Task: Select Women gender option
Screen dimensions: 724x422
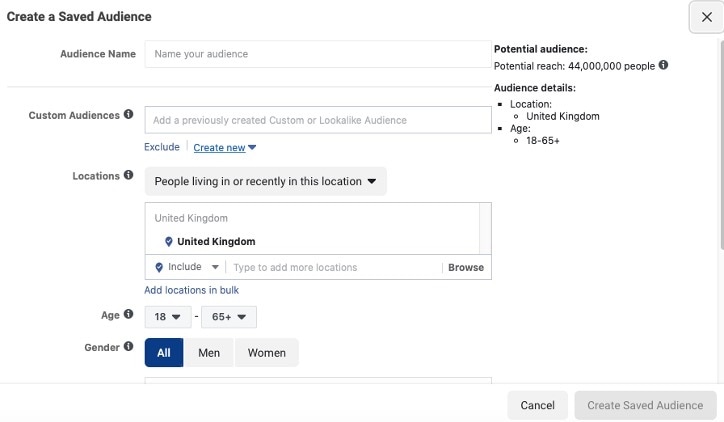Action: point(266,352)
